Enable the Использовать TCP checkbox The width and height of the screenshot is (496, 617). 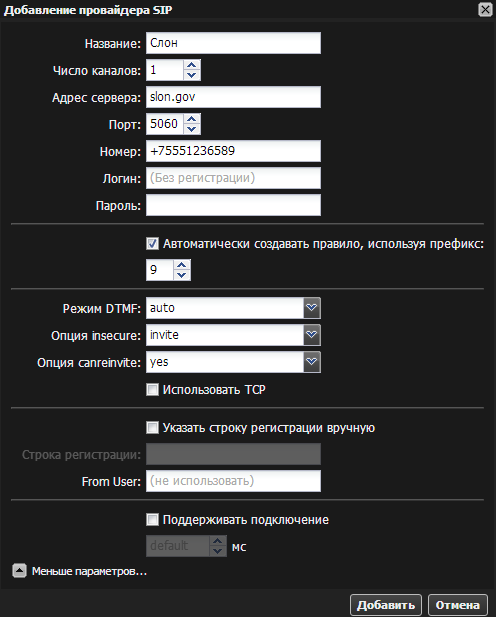click(152, 390)
